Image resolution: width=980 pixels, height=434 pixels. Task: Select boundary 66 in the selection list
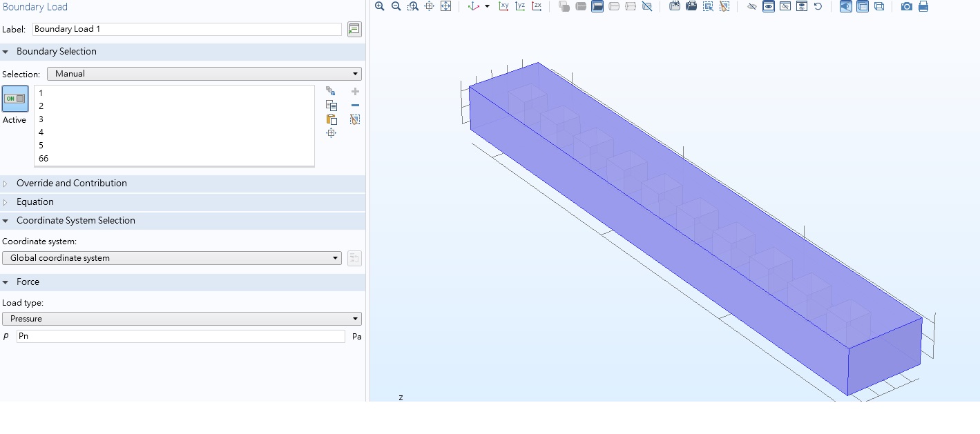pos(44,159)
